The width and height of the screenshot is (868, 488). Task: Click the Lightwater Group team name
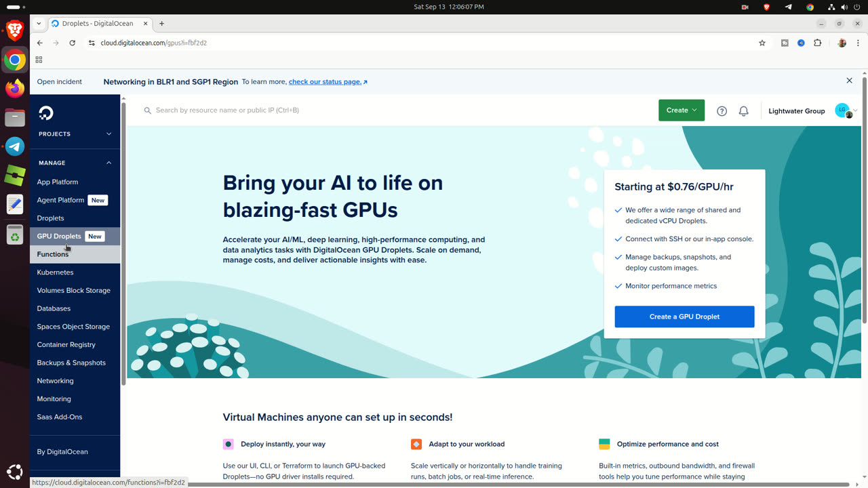click(x=796, y=111)
